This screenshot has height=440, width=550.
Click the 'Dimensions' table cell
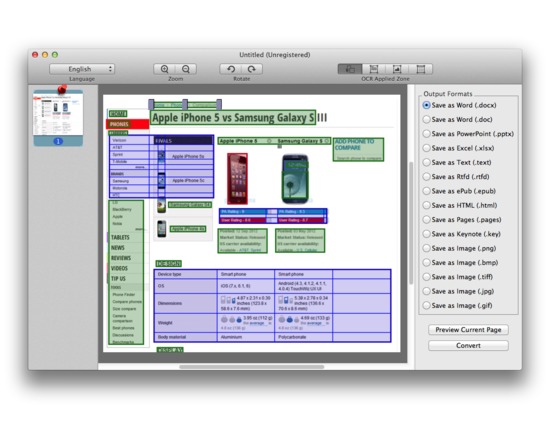[x=186, y=304]
